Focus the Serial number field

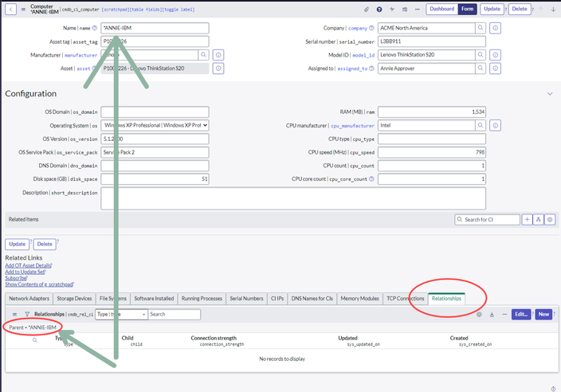(432, 41)
